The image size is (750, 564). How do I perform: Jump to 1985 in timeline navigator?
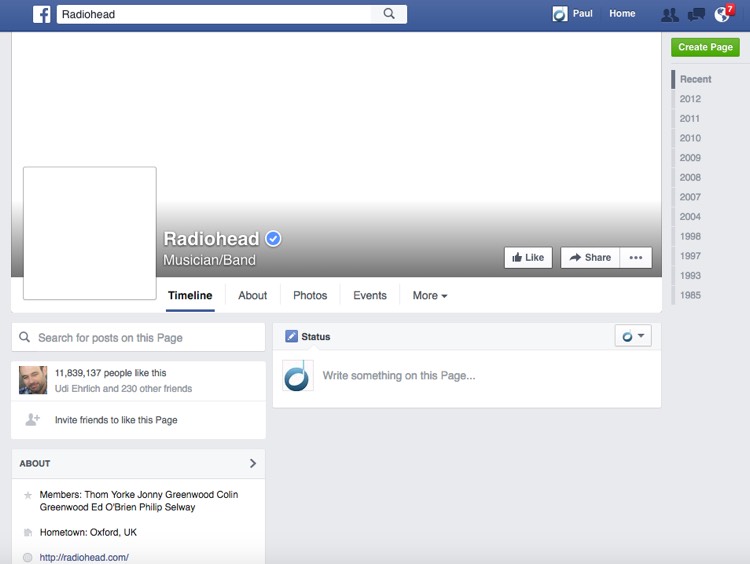click(x=690, y=295)
